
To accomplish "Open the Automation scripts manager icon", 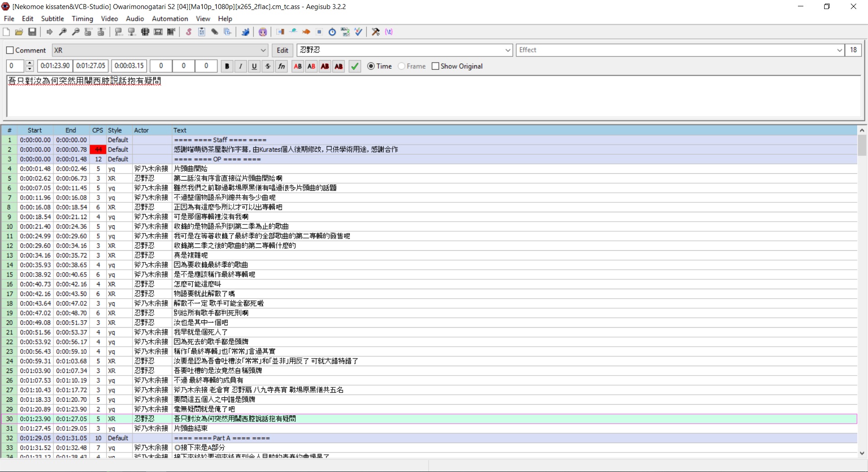I will tap(245, 32).
